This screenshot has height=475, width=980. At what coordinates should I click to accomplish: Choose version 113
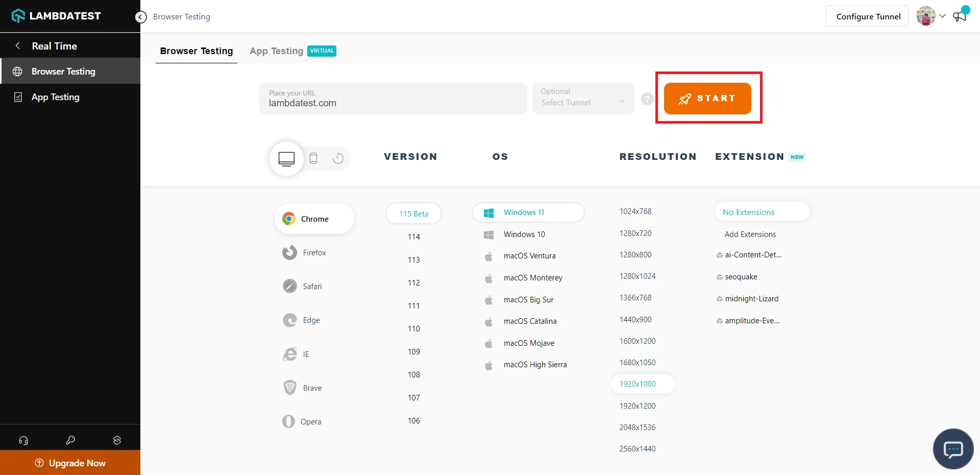(x=413, y=259)
